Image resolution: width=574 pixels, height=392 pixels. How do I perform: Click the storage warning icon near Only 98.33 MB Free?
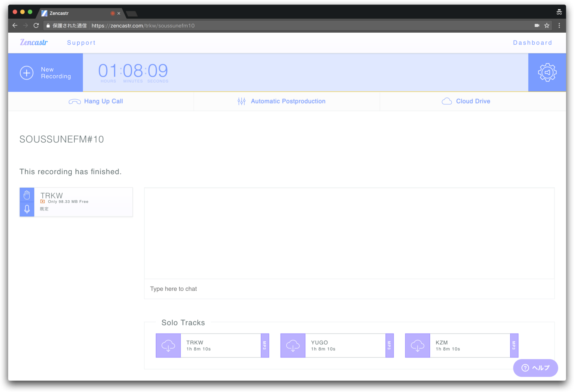point(43,201)
